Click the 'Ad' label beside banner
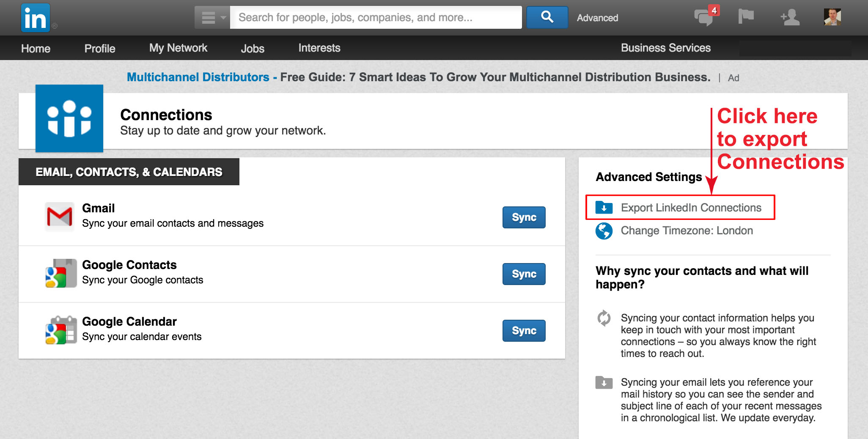This screenshot has width=868, height=439. pos(733,78)
